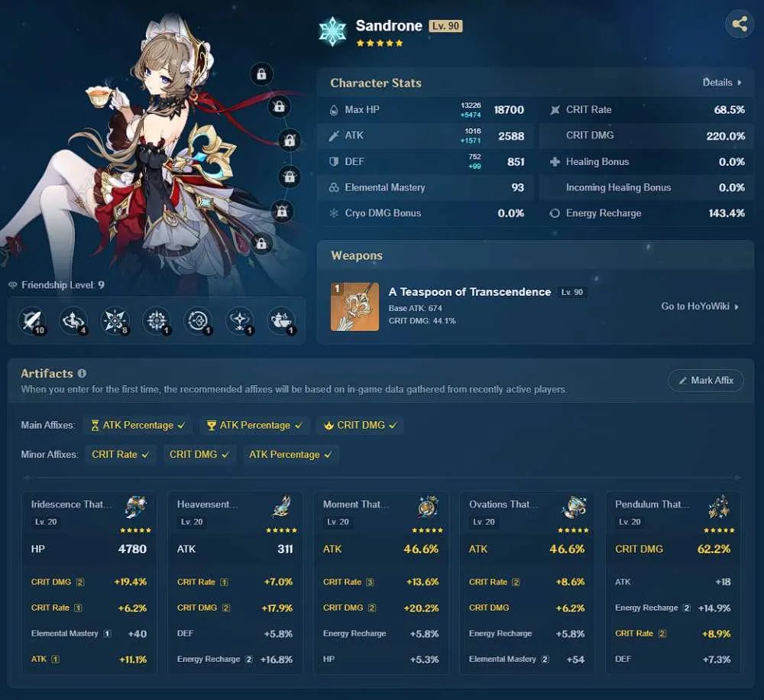Select the Heavensent artifact card title

[208, 504]
